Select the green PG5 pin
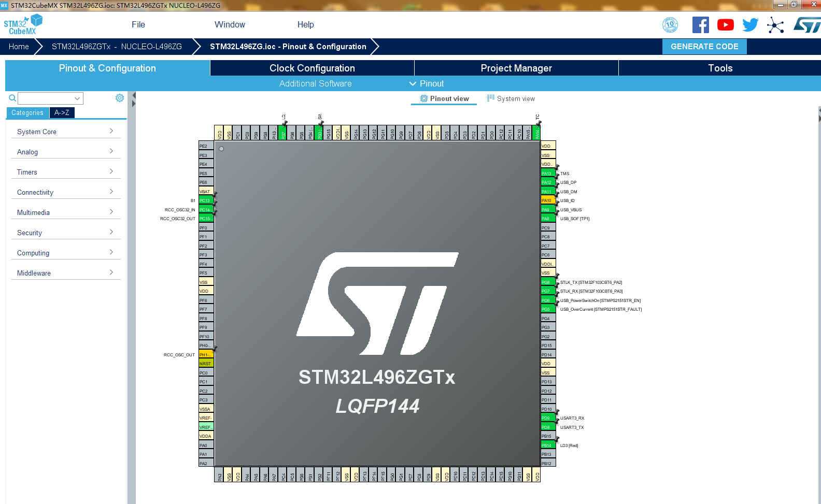 [548, 309]
